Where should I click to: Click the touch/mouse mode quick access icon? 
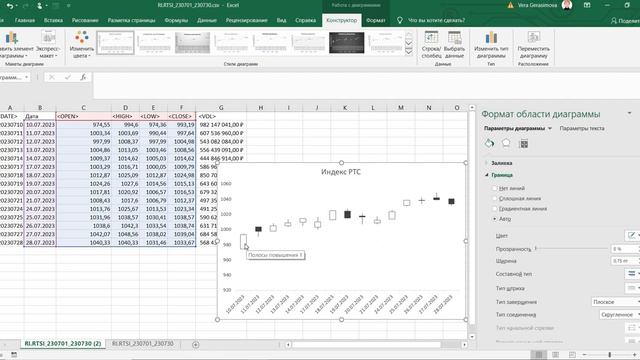click(40, 6)
